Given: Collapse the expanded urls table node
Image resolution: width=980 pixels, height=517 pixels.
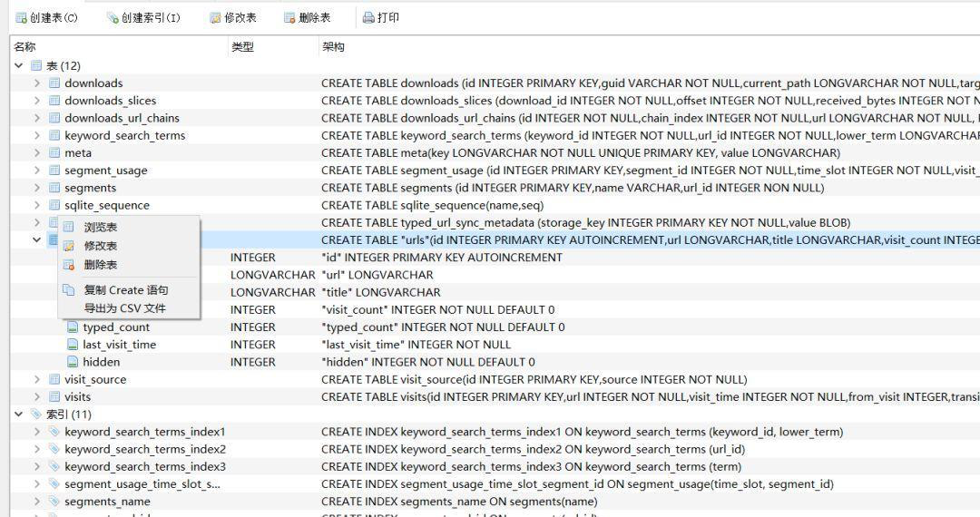Looking at the screenshot, I should [37, 239].
